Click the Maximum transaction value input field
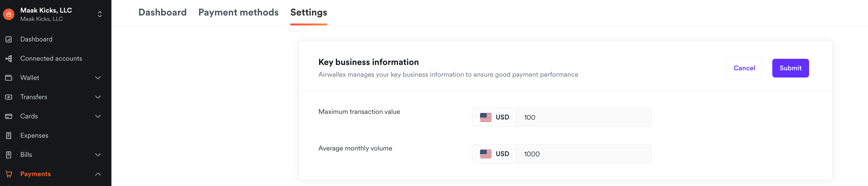This screenshot has width=868, height=186. point(583,118)
